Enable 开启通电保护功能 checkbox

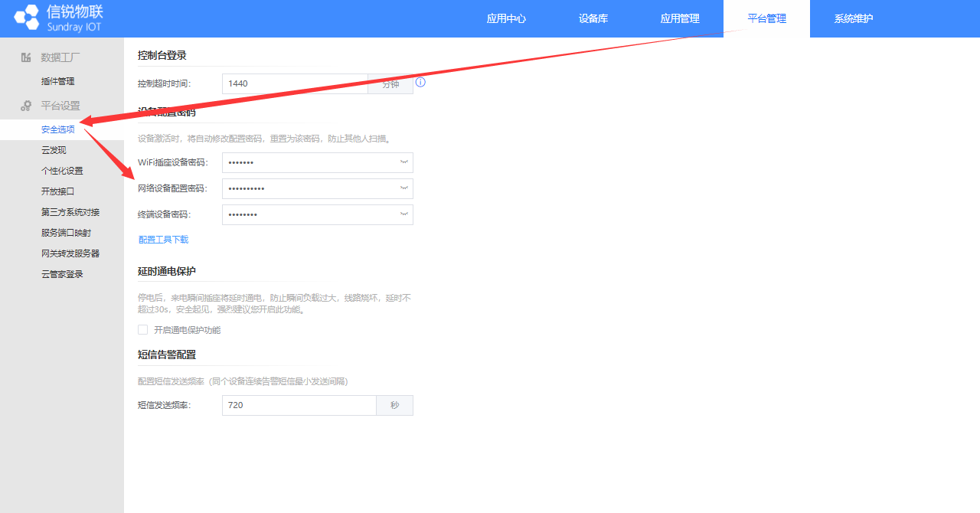(x=142, y=330)
